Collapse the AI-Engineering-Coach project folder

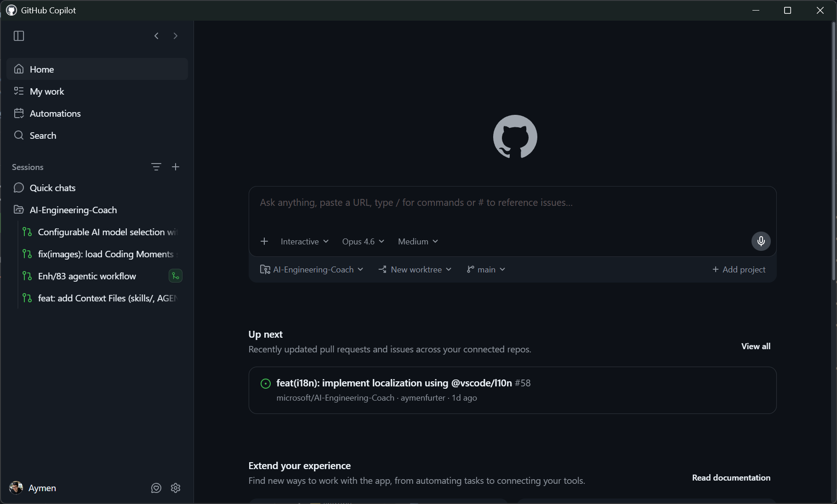click(97, 210)
